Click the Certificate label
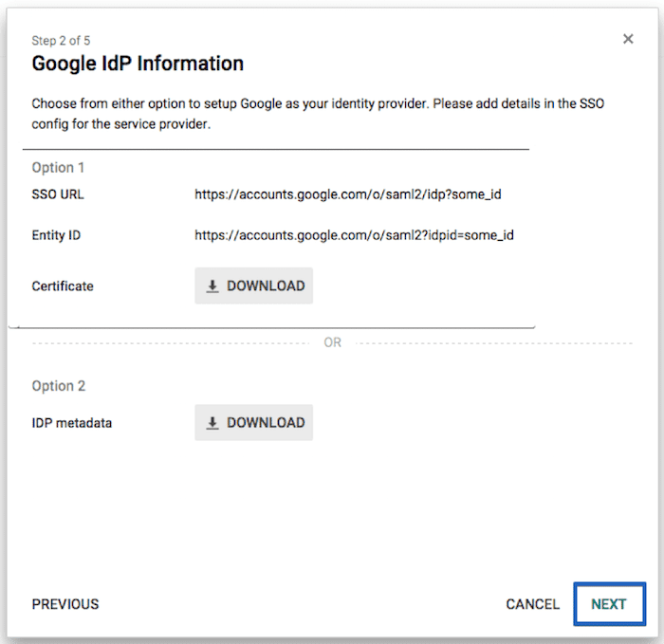664x644 pixels. pyautogui.click(x=63, y=286)
